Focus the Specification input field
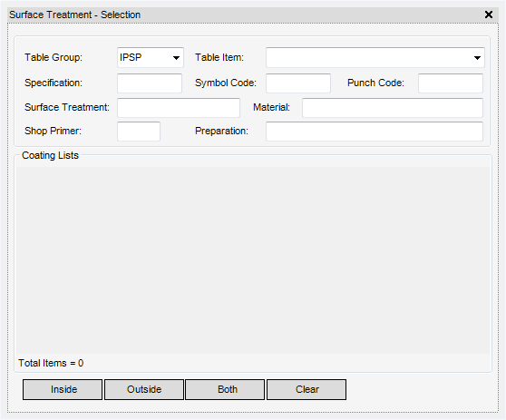Screen dimensions: 506x420 (150, 83)
